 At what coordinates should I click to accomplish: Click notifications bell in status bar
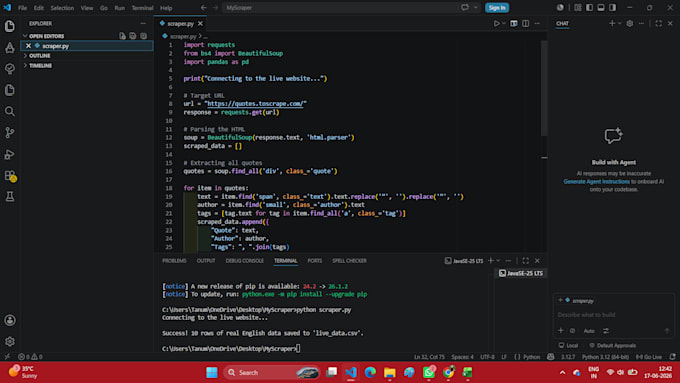coord(673,357)
